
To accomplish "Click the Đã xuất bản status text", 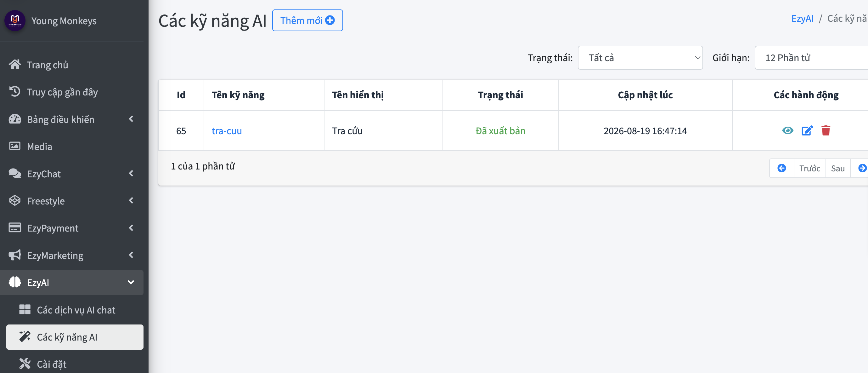I will [500, 131].
